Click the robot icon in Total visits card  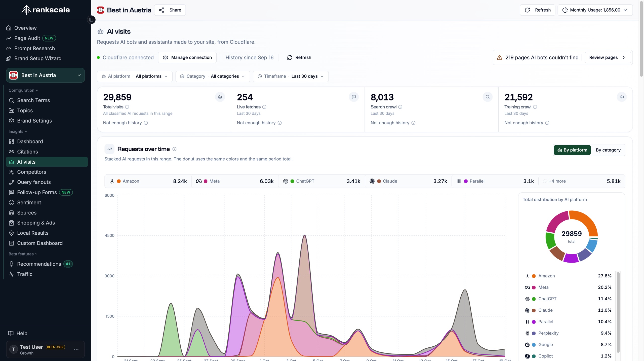220,97
